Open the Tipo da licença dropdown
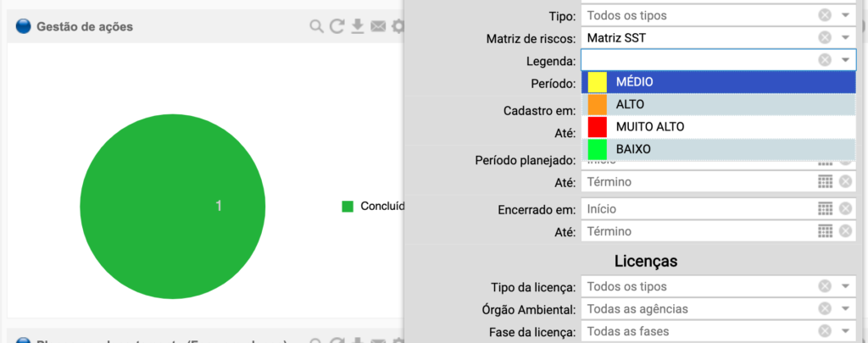868x343 pixels. pyautogui.click(x=845, y=286)
